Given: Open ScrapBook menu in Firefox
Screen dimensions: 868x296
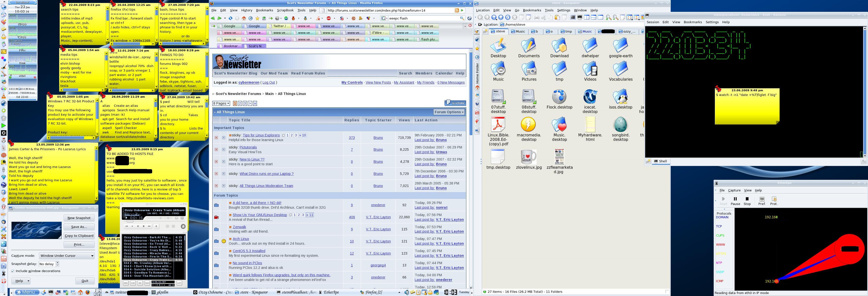Looking at the screenshot, I should pos(285,10).
